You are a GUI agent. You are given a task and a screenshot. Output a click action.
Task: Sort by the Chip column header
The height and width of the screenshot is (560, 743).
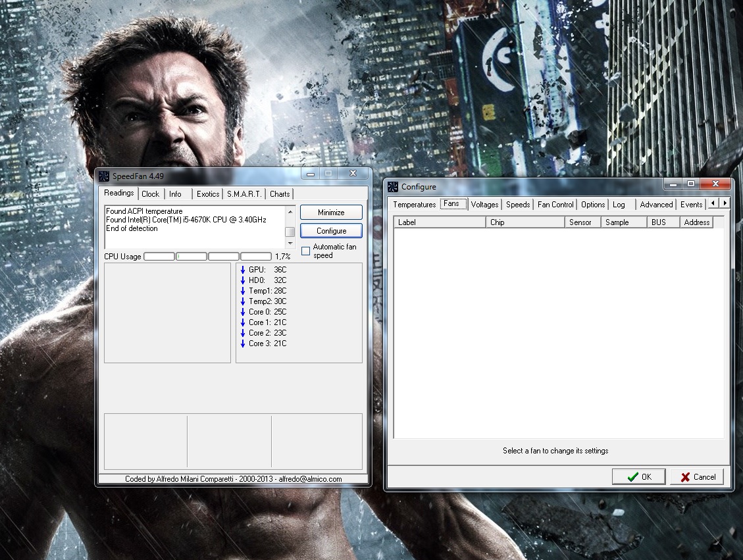(526, 222)
